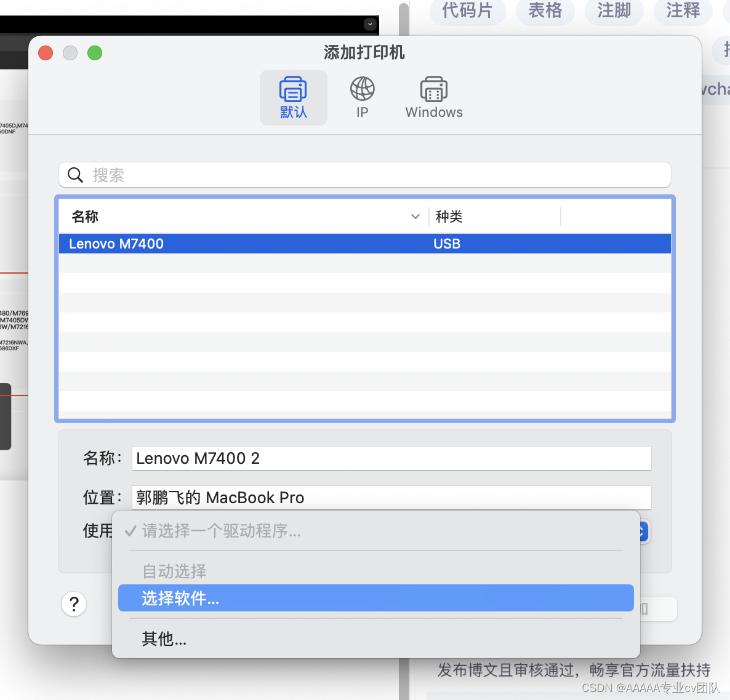Image resolution: width=730 pixels, height=700 pixels.
Task: Click the 表格 button in background editor
Action: tap(545, 10)
